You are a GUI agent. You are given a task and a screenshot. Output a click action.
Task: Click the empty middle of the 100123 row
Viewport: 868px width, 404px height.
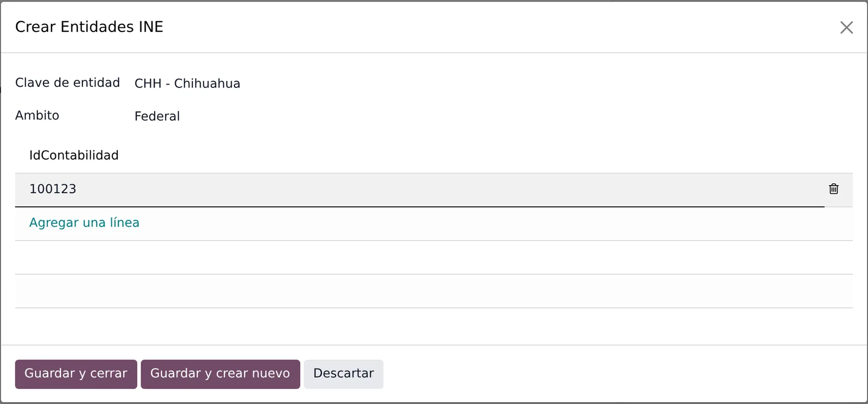click(434, 190)
